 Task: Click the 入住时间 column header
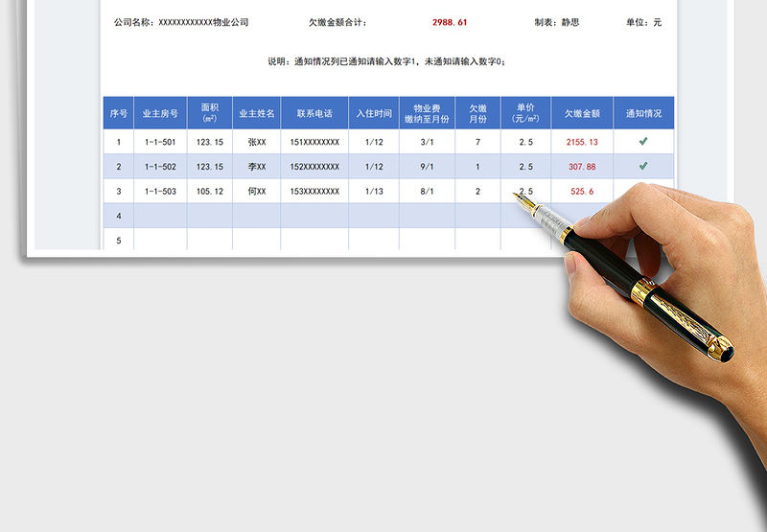[373, 113]
